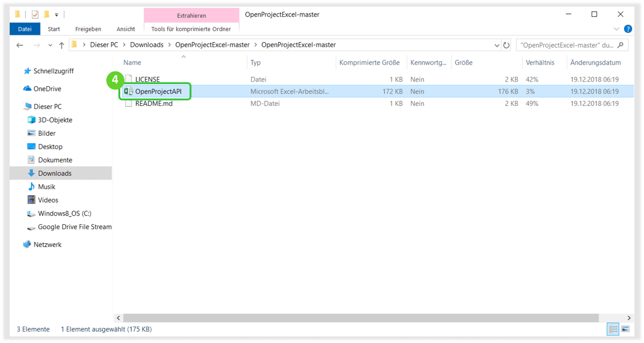Screen dimensions: 644x343
Task: Click the back navigation arrow
Action: tap(20, 45)
